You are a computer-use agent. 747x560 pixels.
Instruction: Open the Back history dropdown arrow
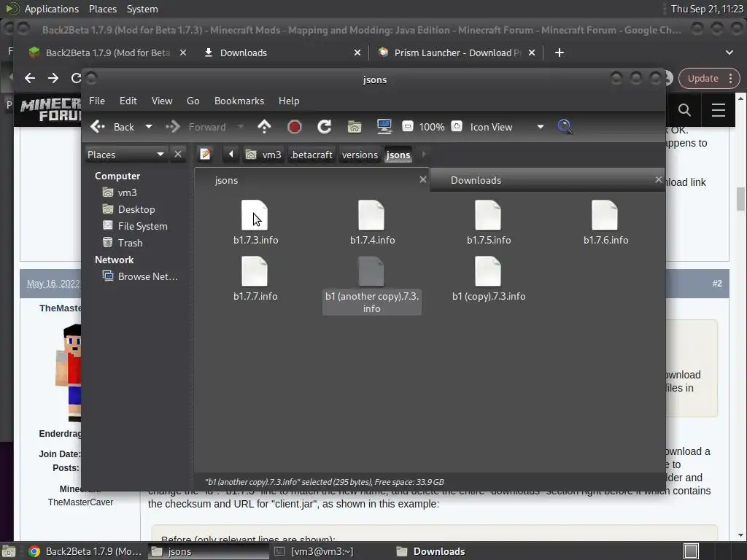coord(149,127)
